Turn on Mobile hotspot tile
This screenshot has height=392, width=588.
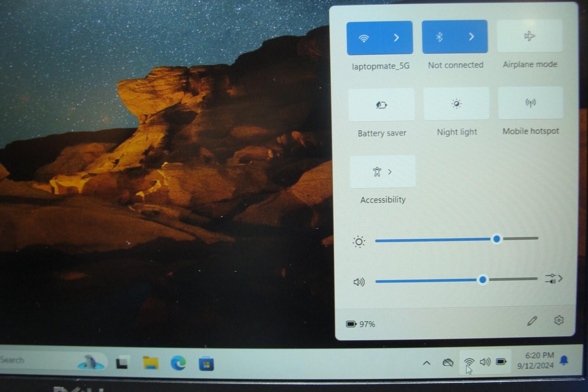[x=530, y=103]
